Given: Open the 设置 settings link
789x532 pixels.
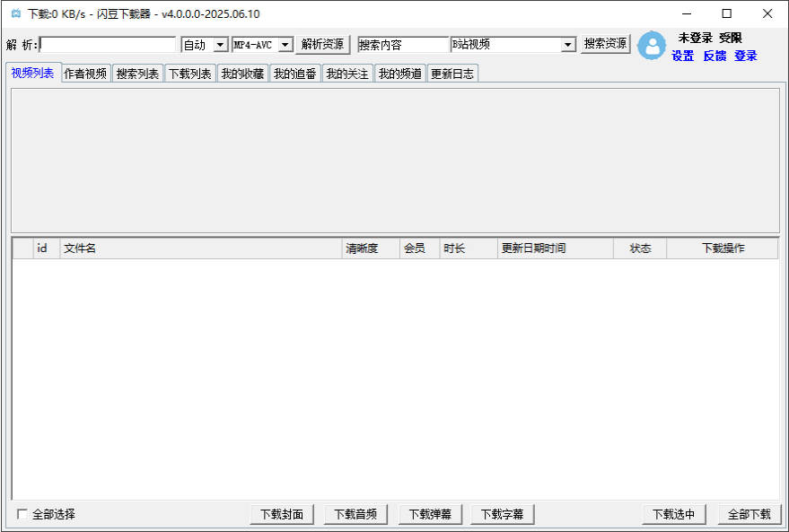Looking at the screenshot, I should coord(681,57).
